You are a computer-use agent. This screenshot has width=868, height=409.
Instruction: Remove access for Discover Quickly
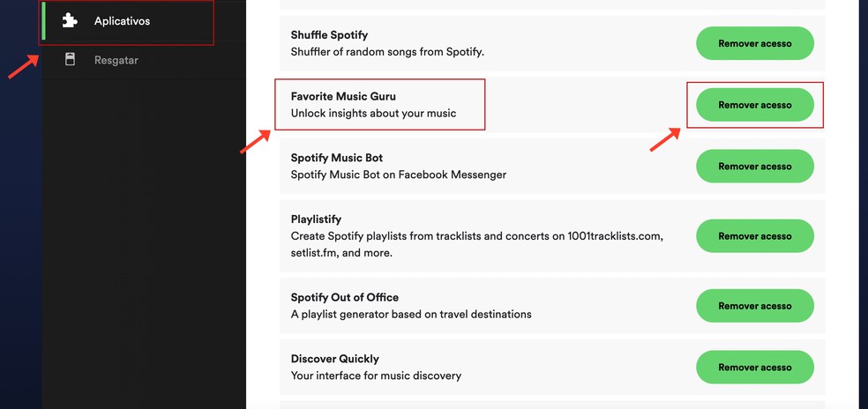[754, 367]
